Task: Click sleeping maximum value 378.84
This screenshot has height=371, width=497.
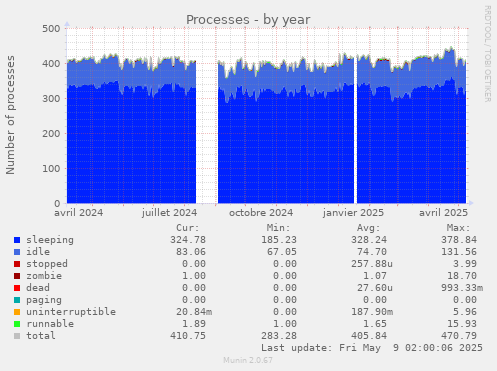Action: [x=459, y=240]
